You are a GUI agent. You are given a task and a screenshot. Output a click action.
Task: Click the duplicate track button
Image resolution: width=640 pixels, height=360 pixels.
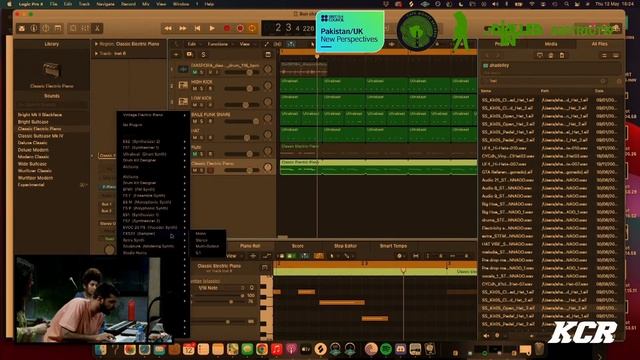189,54
